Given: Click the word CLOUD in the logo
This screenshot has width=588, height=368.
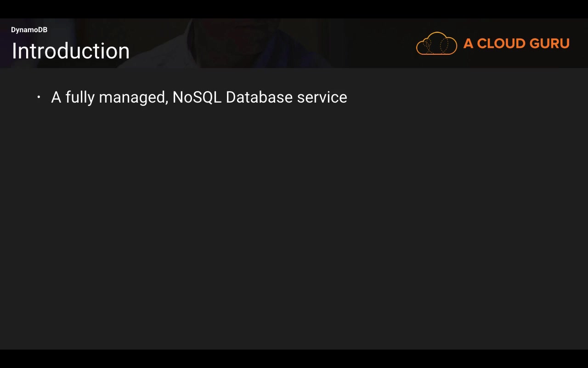Looking at the screenshot, I should click(500, 44).
